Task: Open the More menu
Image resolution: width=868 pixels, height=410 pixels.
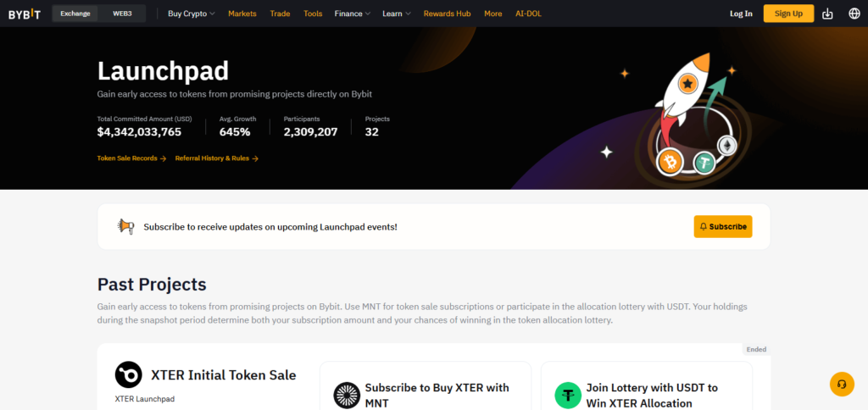Action: [493, 14]
